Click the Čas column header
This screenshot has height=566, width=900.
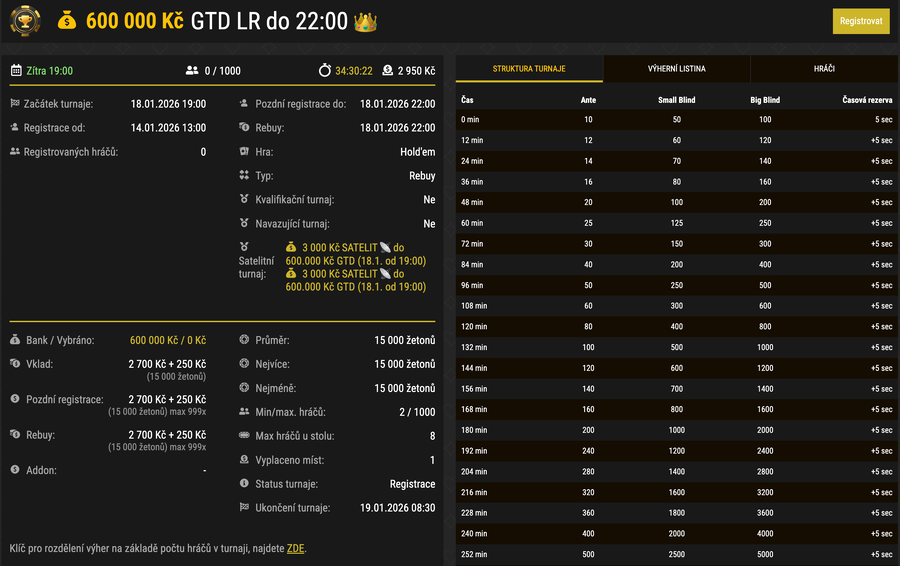tap(467, 100)
